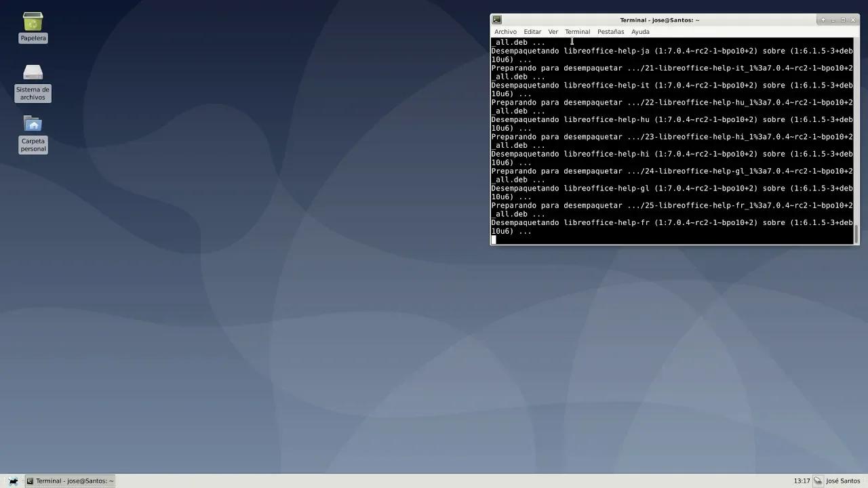
Task: Open the Terminal menu in the menu bar
Action: [577, 31]
